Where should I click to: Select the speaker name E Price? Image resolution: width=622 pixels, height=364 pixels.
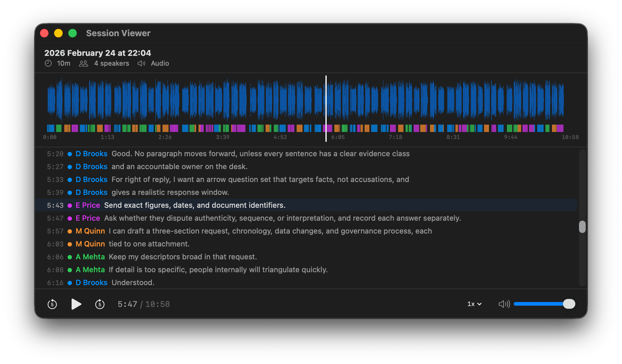point(88,205)
